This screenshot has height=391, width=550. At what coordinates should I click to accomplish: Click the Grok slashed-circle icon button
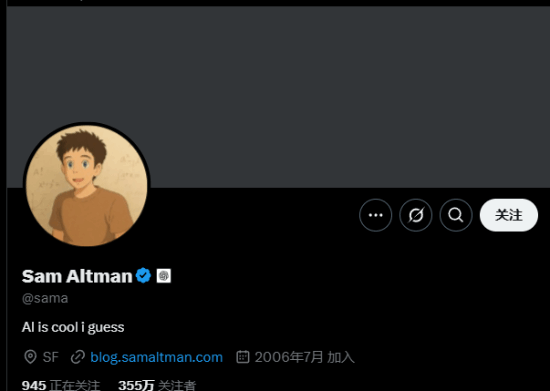[416, 215]
